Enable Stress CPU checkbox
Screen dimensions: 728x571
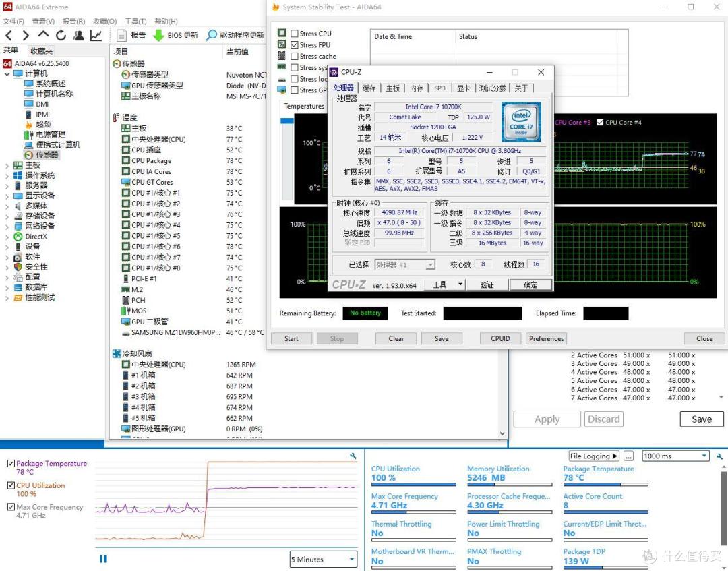pos(295,34)
